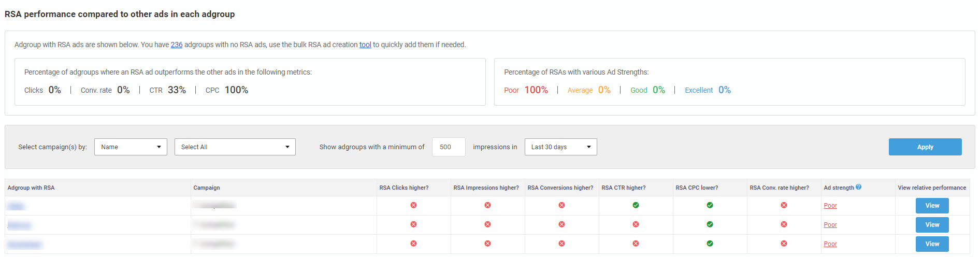This screenshot has width=980, height=257.
Task: Open the '236' adgroups link
Action: point(177,45)
